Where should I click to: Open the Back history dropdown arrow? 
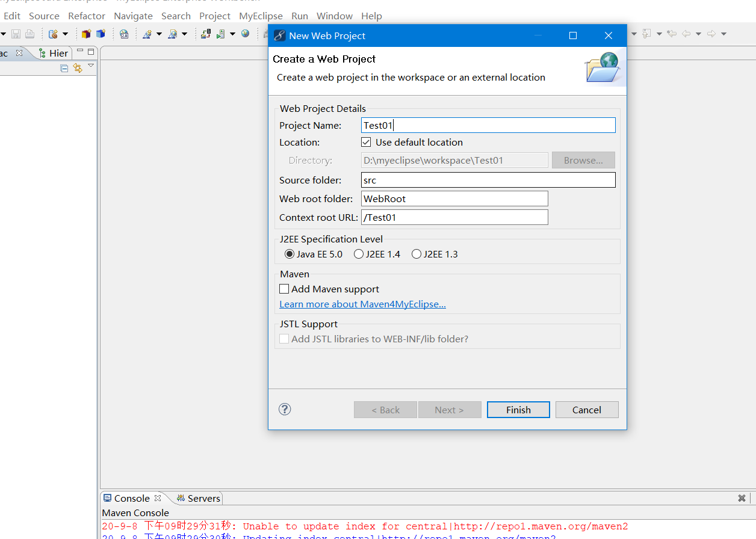click(x=698, y=34)
